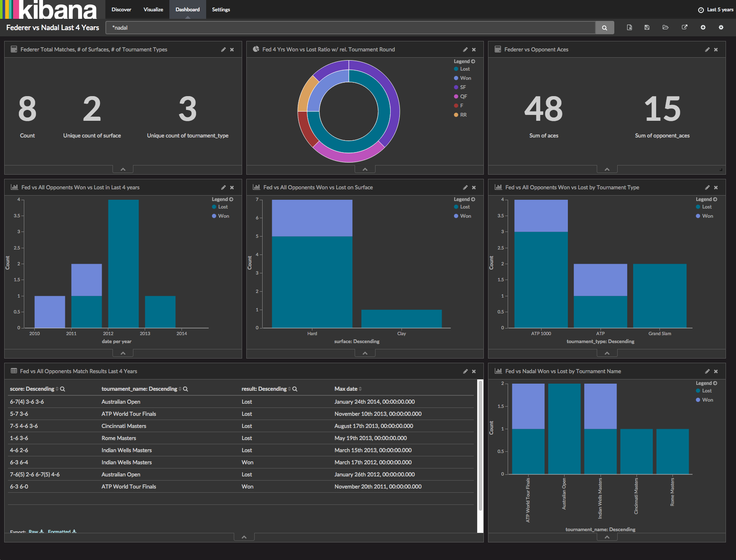
Task: Remove the Federer vs Opponent Aces panel
Action: coord(716,49)
